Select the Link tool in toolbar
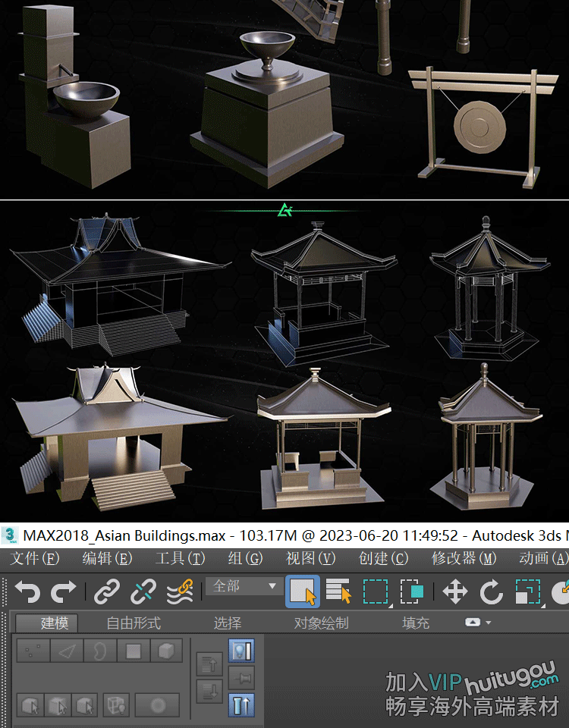This screenshot has height=728, width=569. click(107, 591)
